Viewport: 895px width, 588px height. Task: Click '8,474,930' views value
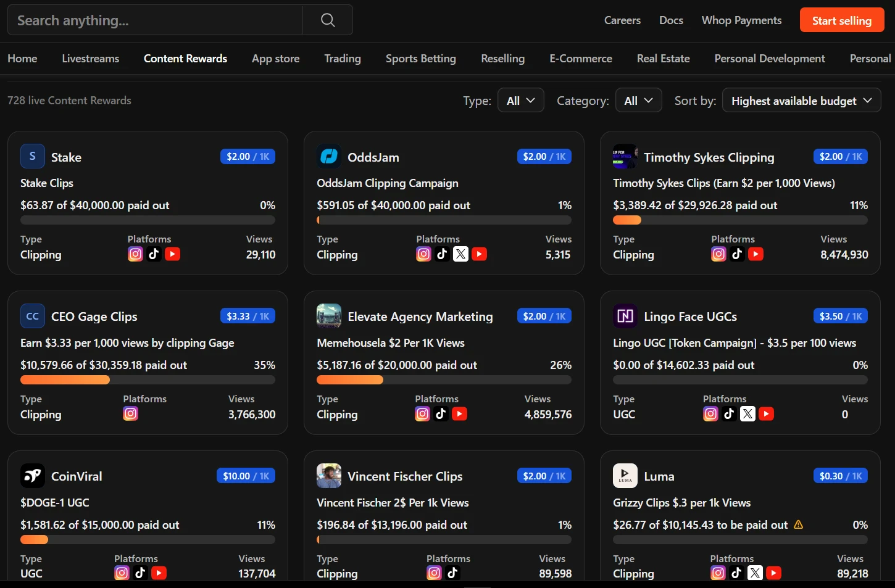844,255
